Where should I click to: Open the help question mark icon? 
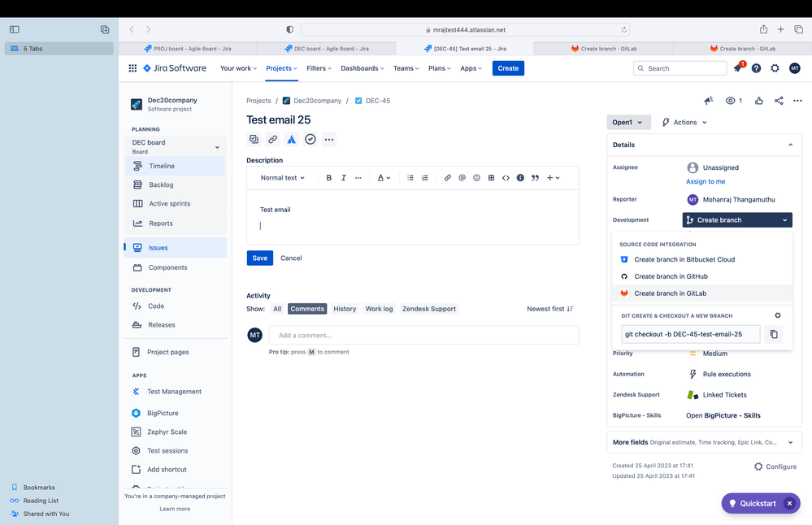pos(756,68)
